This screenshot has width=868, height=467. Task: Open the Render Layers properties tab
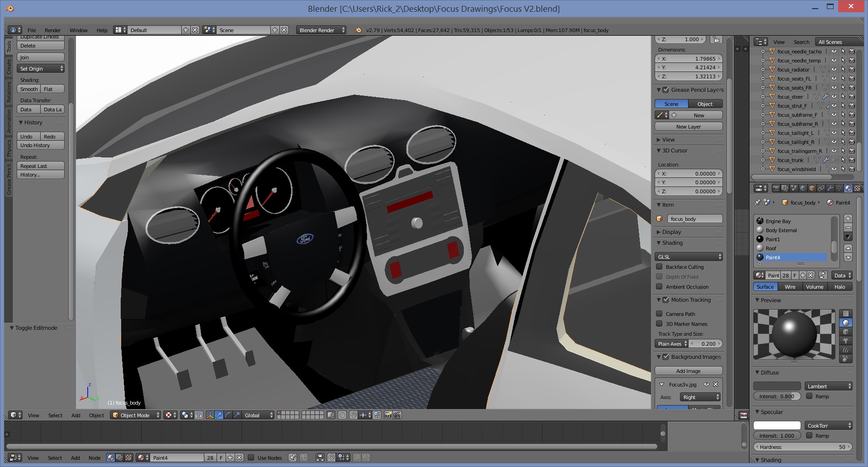pyautogui.click(x=785, y=188)
